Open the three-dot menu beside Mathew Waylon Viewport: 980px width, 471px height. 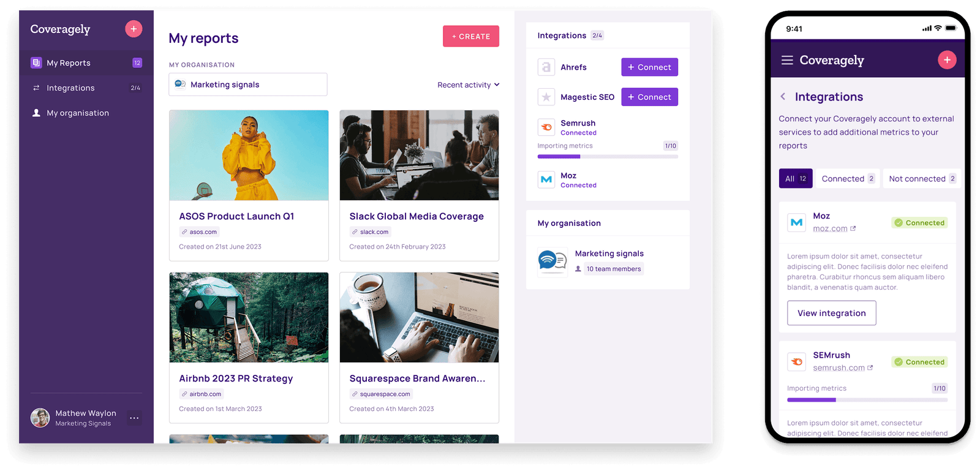tap(134, 418)
